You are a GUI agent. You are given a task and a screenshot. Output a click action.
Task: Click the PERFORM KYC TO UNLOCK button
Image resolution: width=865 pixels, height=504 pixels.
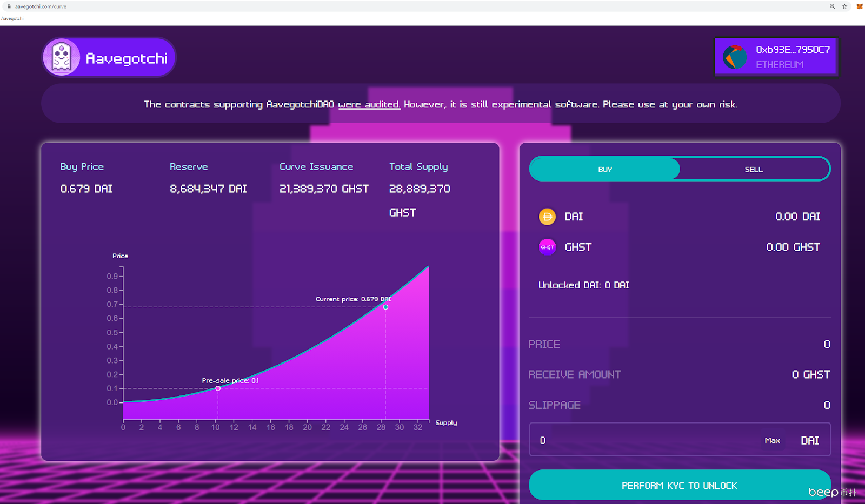680,485
